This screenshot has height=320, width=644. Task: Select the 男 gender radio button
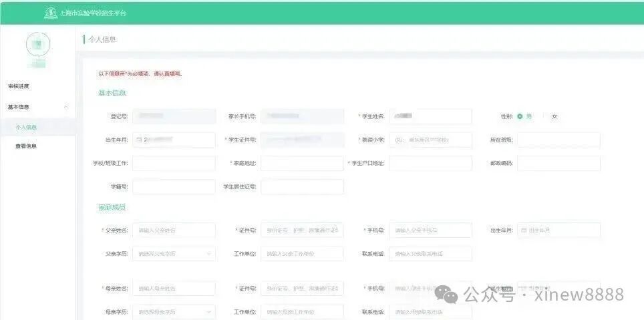click(x=520, y=116)
